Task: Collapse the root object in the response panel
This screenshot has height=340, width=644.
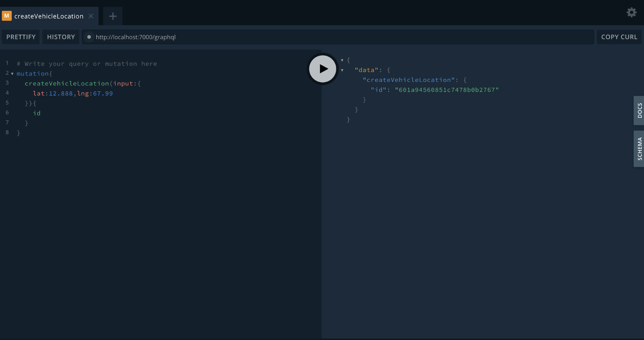Action: [x=342, y=60]
